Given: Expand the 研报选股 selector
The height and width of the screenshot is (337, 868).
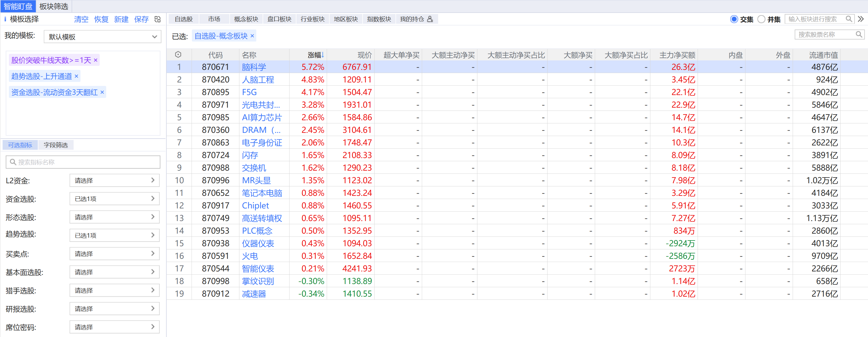Looking at the screenshot, I should 115,309.
